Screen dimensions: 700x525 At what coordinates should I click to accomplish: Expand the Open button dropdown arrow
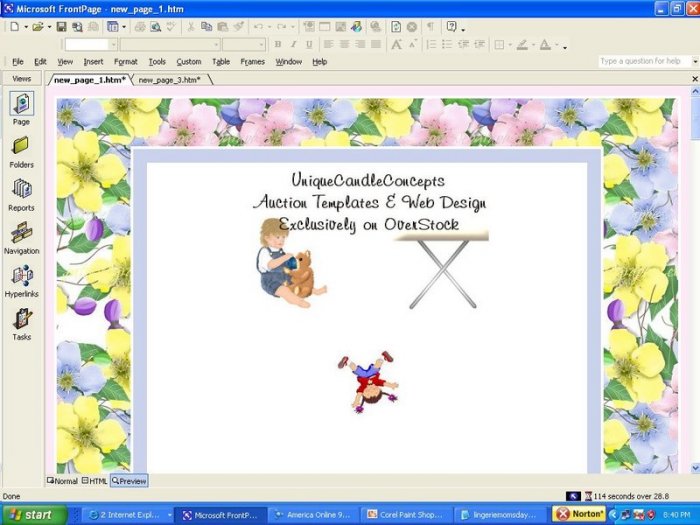click(x=49, y=28)
